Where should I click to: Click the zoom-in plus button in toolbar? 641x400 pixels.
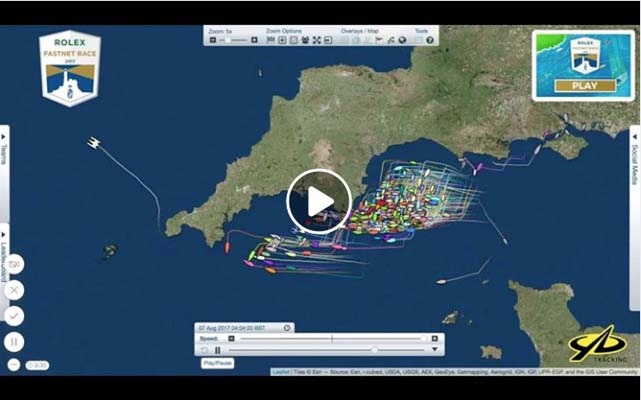(254, 40)
